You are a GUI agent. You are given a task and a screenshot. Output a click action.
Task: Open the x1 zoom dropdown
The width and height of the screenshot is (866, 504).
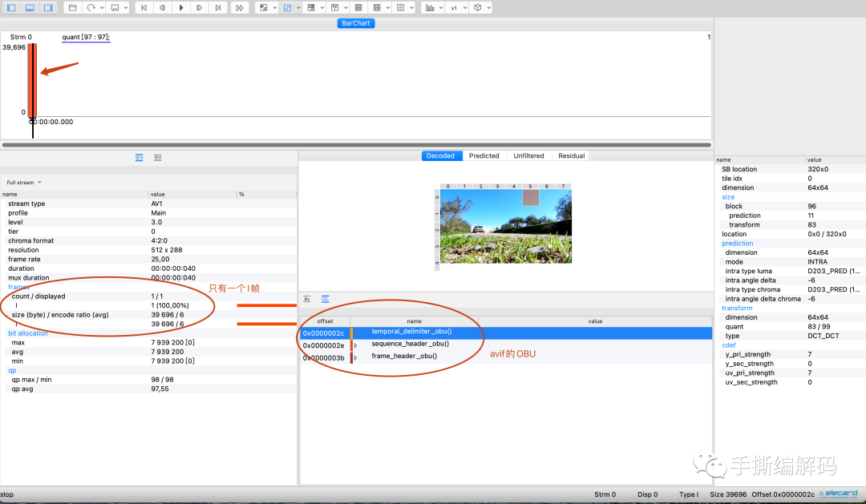(456, 7)
